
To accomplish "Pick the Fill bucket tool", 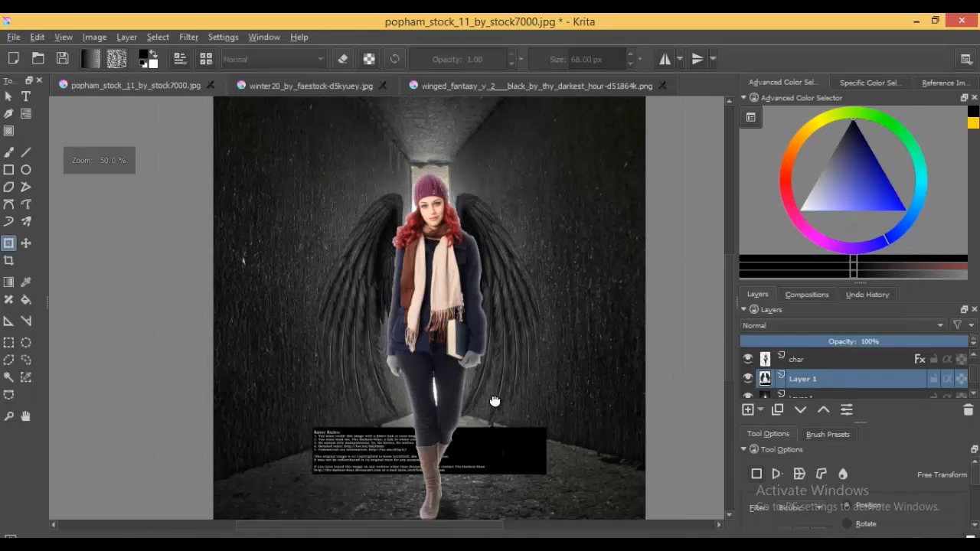I will (x=26, y=300).
